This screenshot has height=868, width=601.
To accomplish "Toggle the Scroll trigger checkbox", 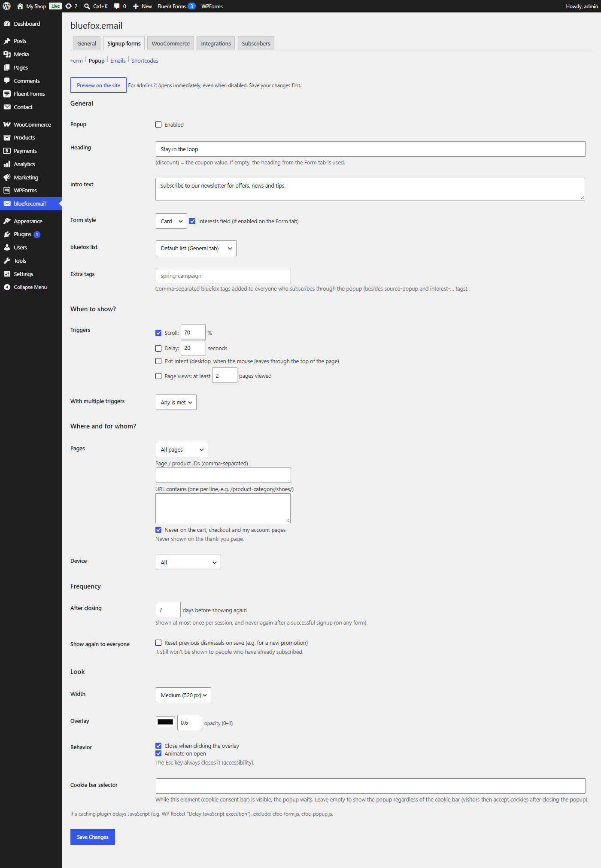I will pos(158,333).
